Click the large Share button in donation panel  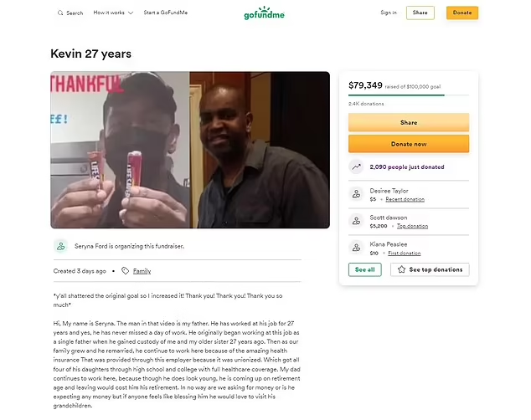coord(409,122)
